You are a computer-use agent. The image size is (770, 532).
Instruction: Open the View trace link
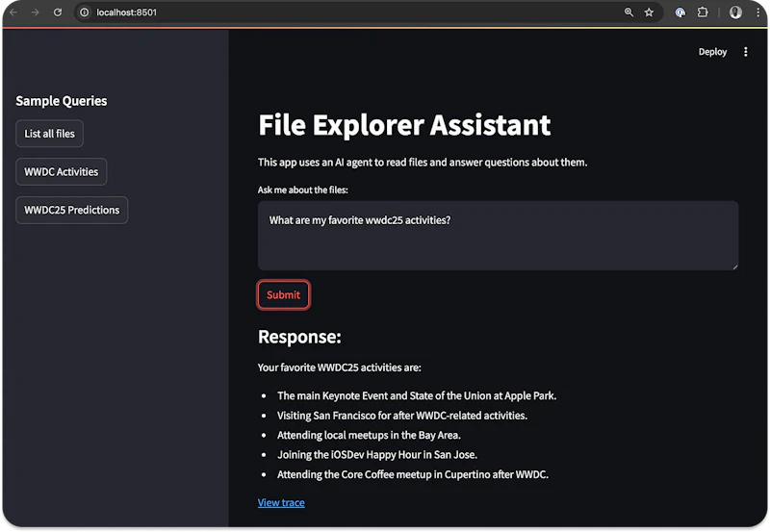(281, 502)
